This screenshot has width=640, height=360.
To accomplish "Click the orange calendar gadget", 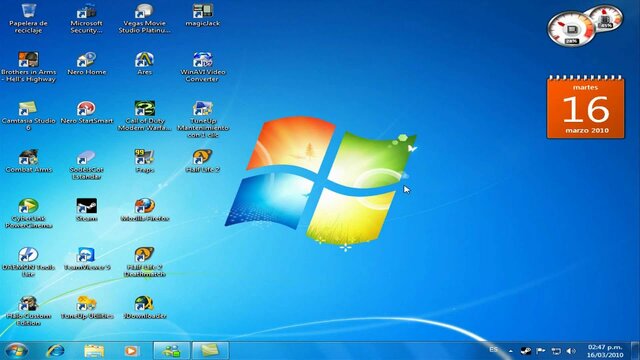I will click(585, 107).
